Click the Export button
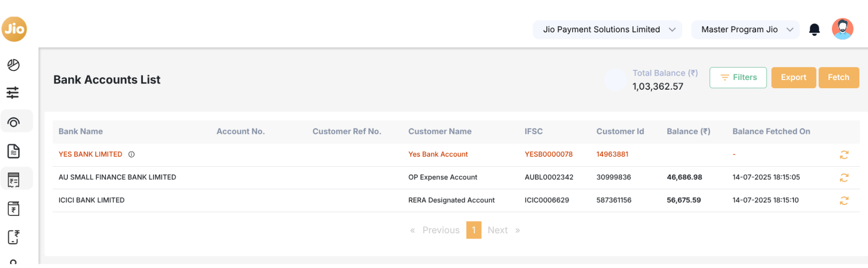This screenshot has width=868, height=268. pos(793,78)
